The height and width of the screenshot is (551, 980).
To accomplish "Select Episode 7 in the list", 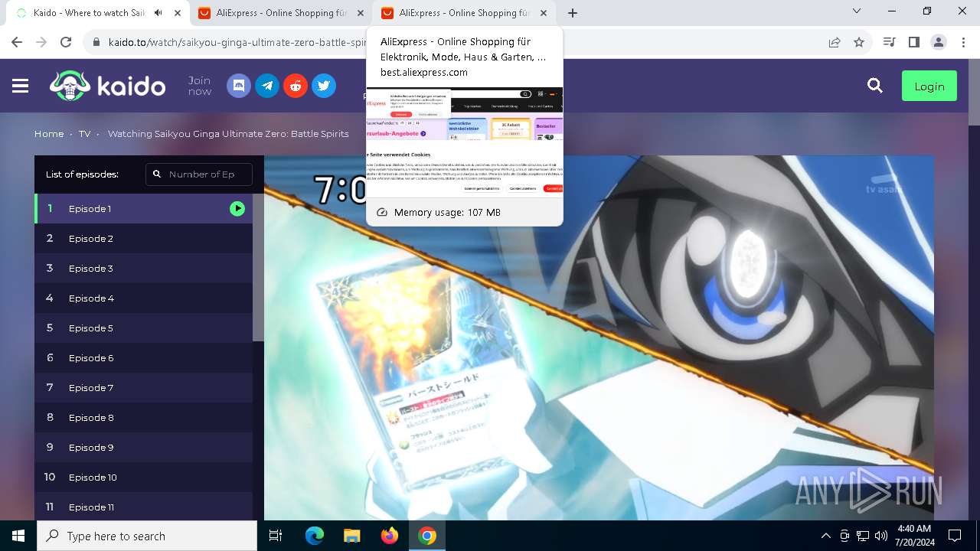I will pyautogui.click(x=143, y=387).
